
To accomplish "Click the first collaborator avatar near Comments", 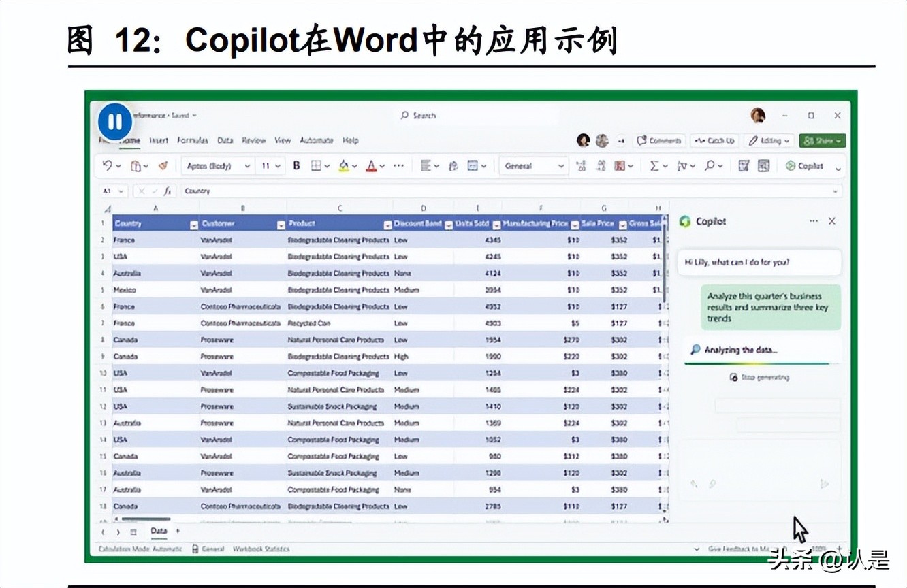I will click(x=583, y=140).
